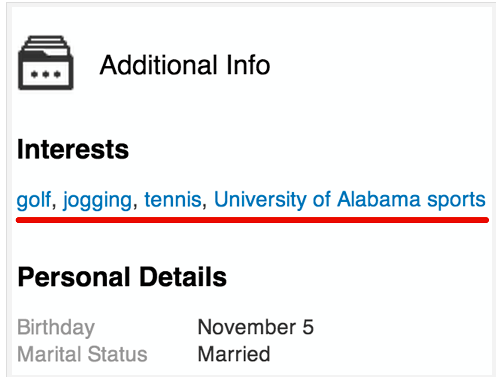Click the card's gray left border
This screenshot has width=496, height=377.
(8, 190)
